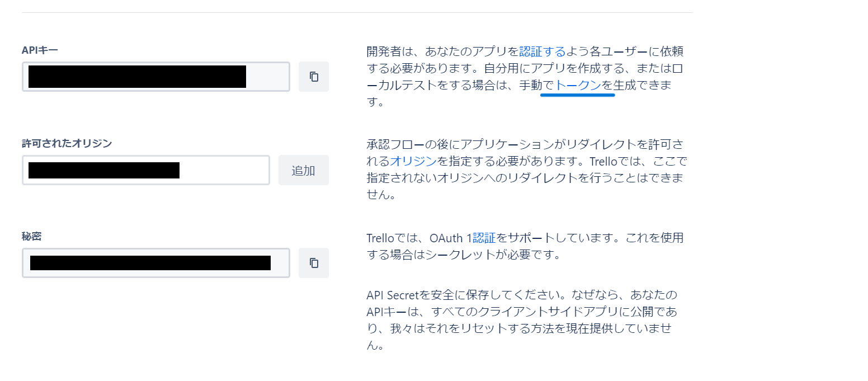Screen dimensions: 868x381
Task: Open the 認証する link
Action: (x=542, y=51)
